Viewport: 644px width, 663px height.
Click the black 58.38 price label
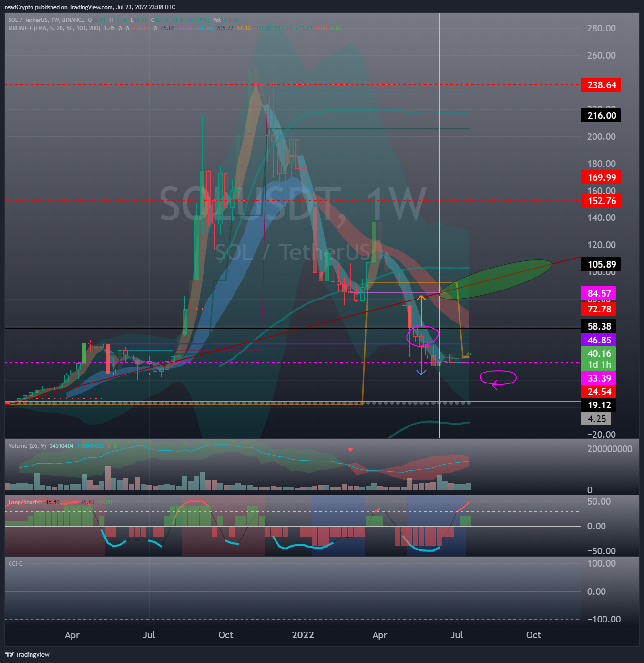598,326
